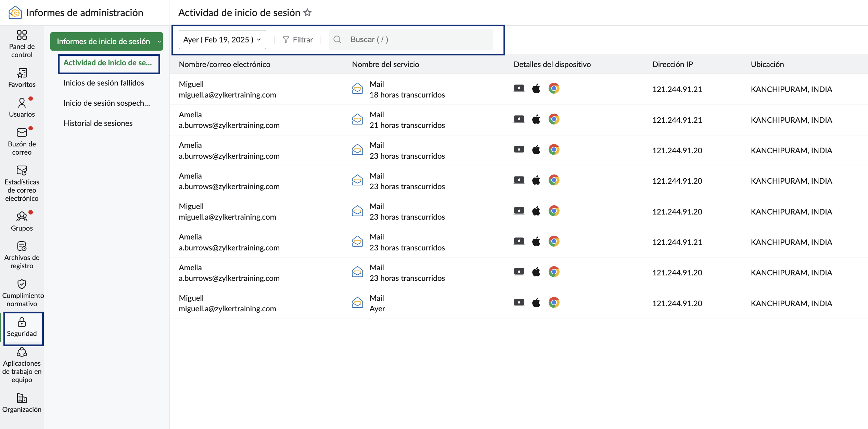The image size is (868, 429).
Task: Click Chrome icon in 18 horas transcurridos row
Action: [554, 88]
